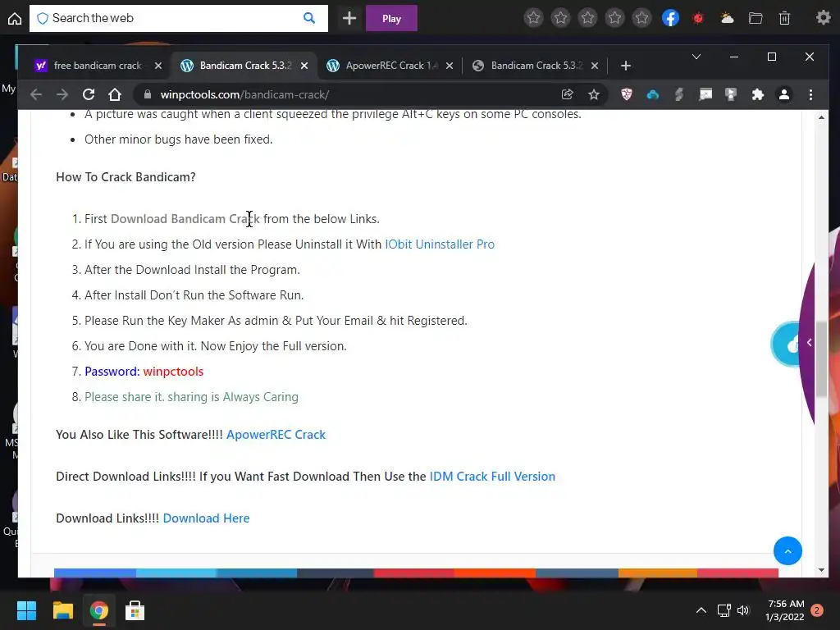Open the ApowerREC Crack link
840x630 pixels.
tap(276, 435)
